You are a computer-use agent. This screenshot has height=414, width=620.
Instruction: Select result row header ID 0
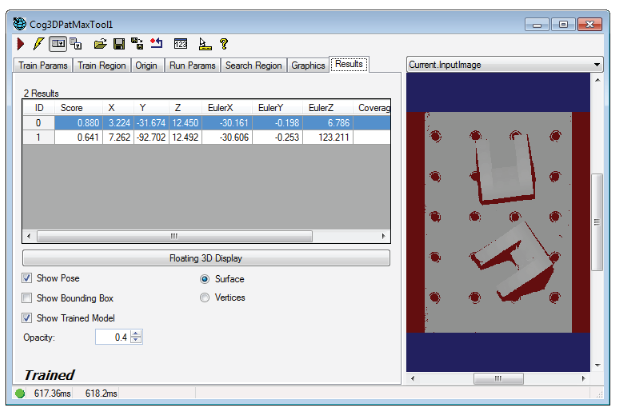pyautogui.click(x=38, y=123)
